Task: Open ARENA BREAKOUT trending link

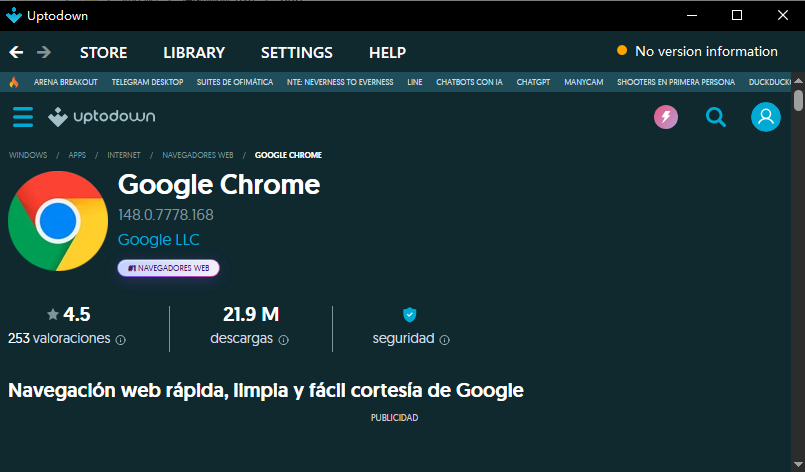Action: coord(66,82)
